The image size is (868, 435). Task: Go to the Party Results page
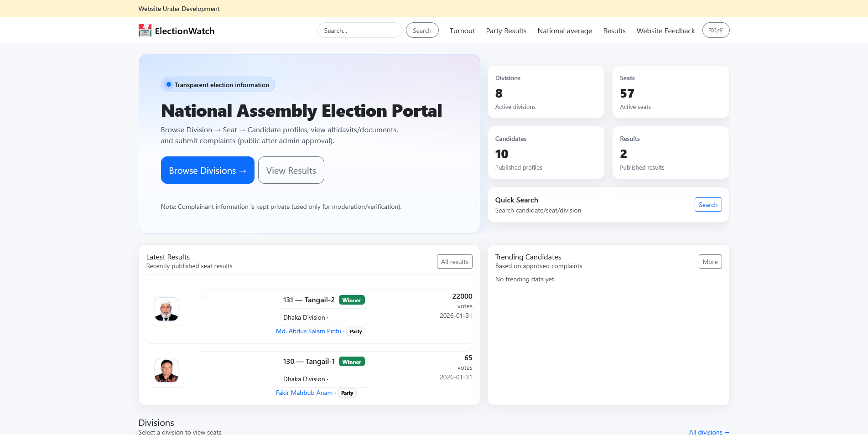click(x=506, y=31)
